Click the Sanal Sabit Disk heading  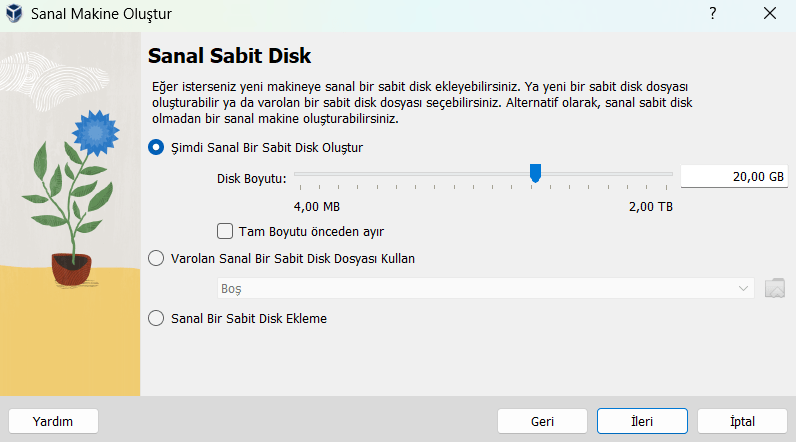click(x=230, y=55)
